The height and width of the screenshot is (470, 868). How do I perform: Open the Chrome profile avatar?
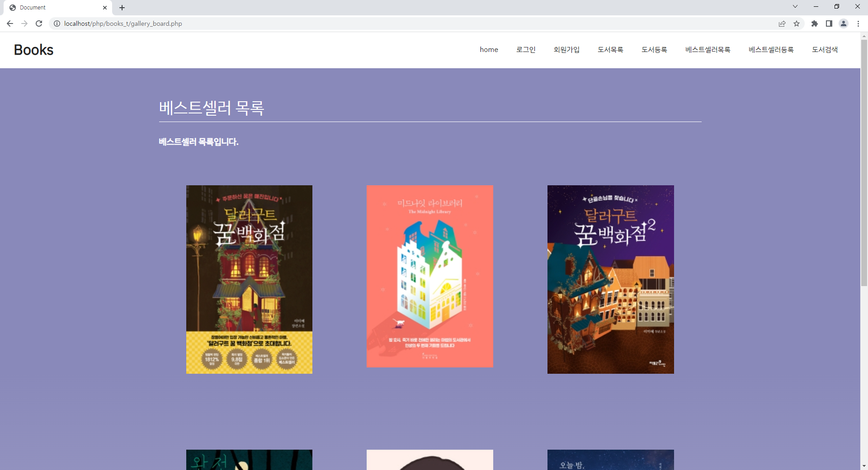pyautogui.click(x=844, y=23)
